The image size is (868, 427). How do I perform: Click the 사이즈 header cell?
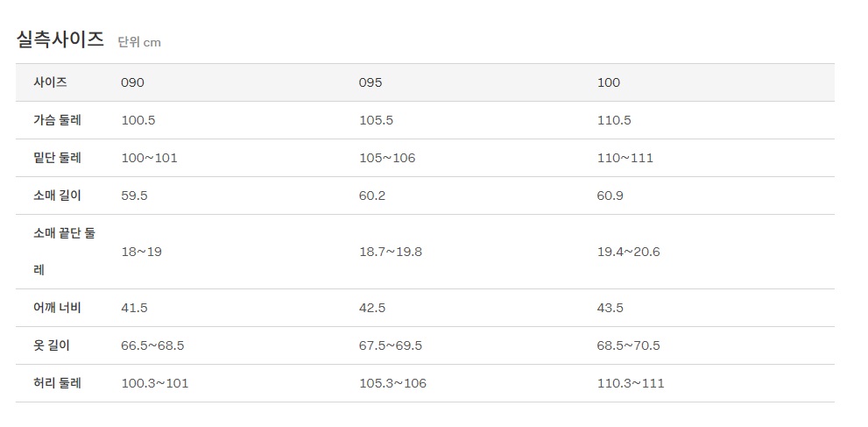pos(51,82)
